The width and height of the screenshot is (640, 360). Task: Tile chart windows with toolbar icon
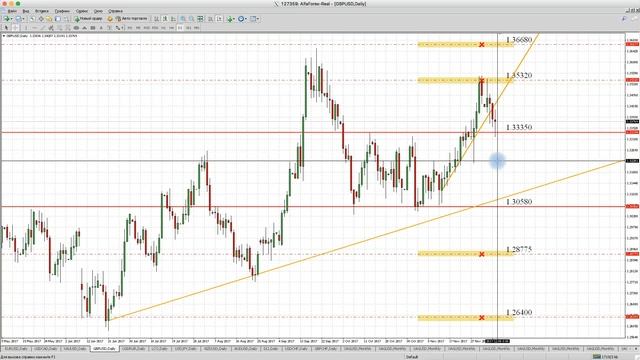click(200, 19)
